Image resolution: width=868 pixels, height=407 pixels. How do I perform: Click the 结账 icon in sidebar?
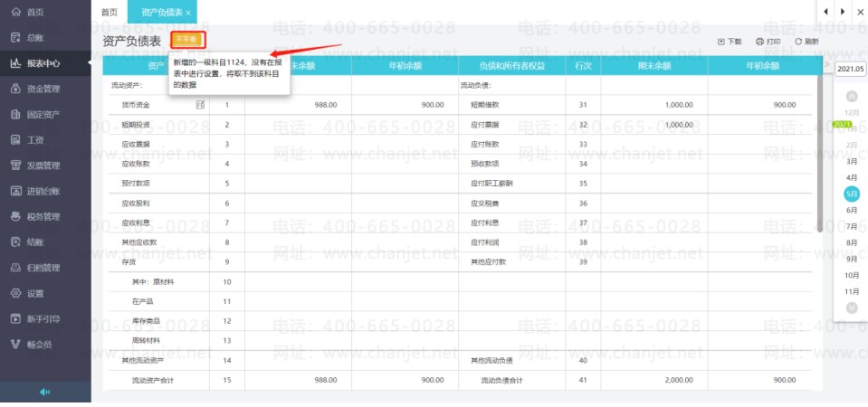16,242
